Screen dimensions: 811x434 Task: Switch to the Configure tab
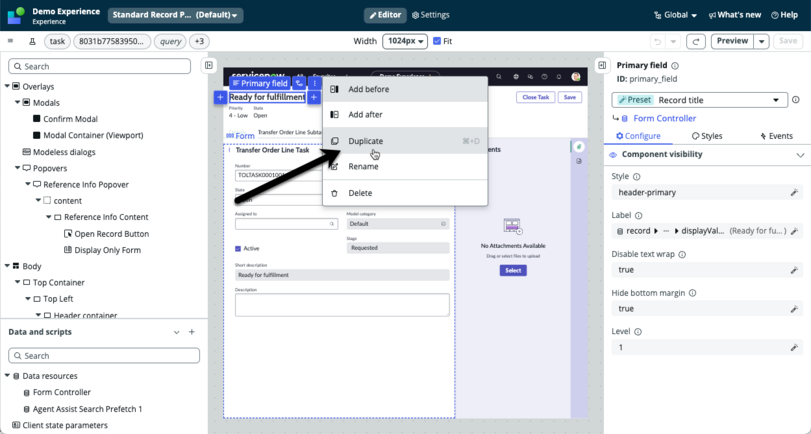tap(638, 136)
